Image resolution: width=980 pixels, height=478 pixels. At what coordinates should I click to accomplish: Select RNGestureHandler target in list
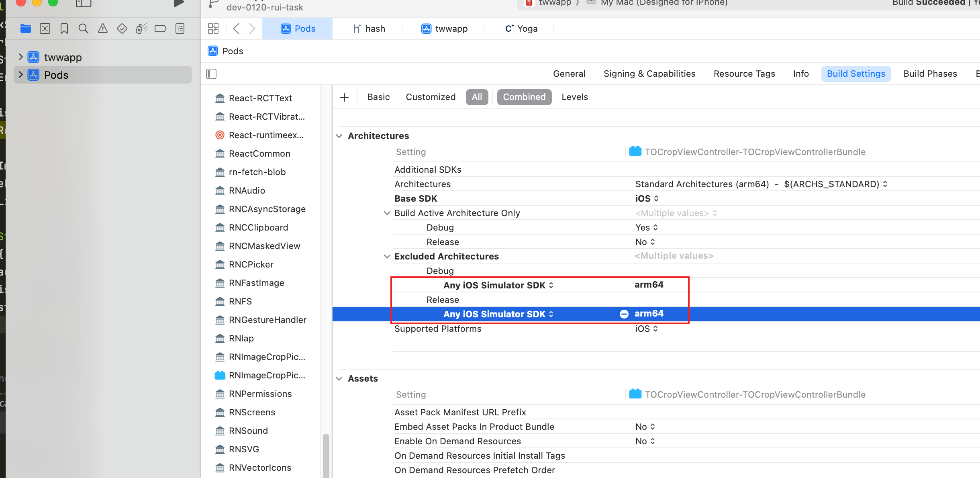click(x=267, y=320)
